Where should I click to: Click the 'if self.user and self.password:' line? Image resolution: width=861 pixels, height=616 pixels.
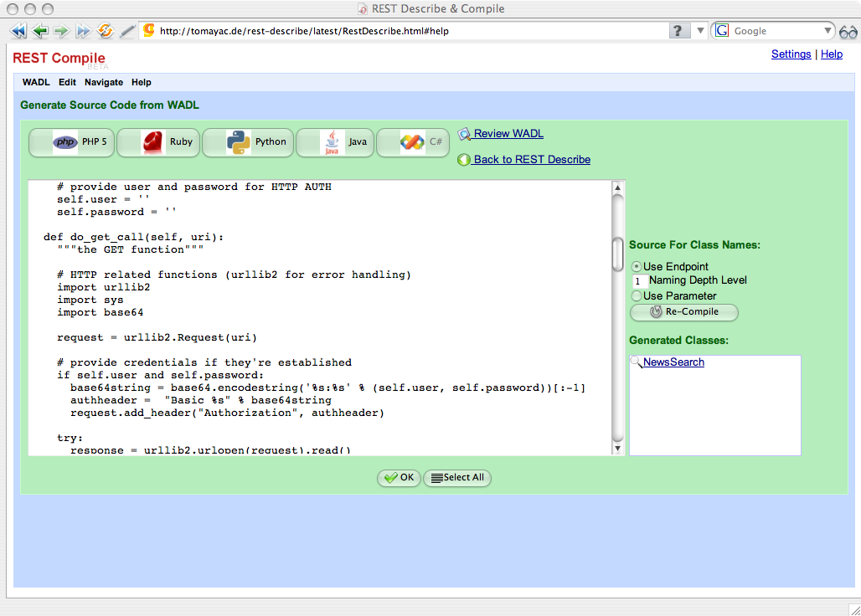click(x=160, y=375)
